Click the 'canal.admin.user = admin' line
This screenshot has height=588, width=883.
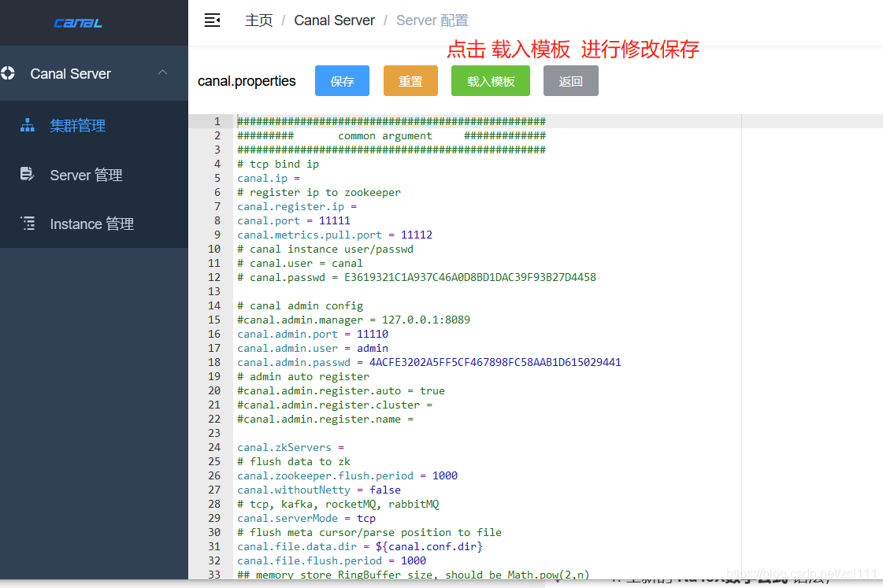tap(313, 348)
